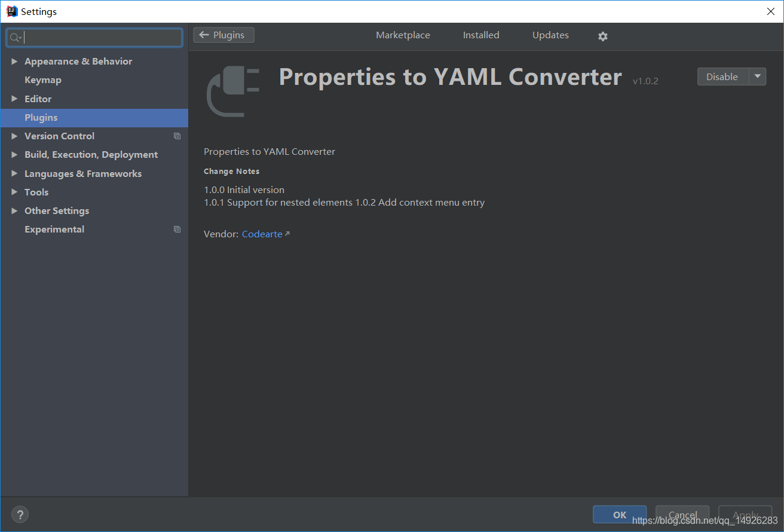Click the Change Notes heading

(x=232, y=172)
